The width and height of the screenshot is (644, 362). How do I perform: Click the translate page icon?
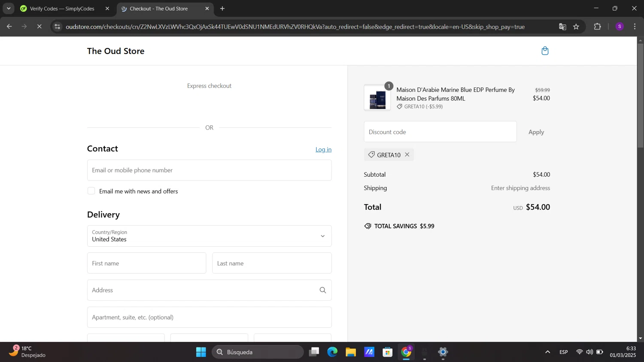562,27
